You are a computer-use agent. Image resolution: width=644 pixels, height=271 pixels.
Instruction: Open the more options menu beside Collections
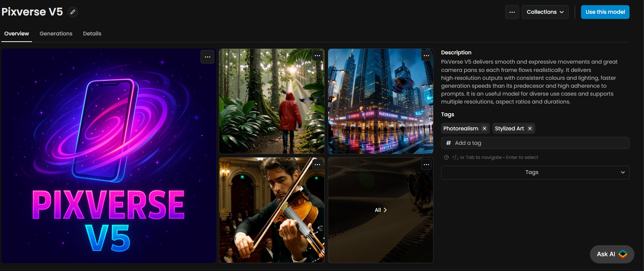[512, 12]
